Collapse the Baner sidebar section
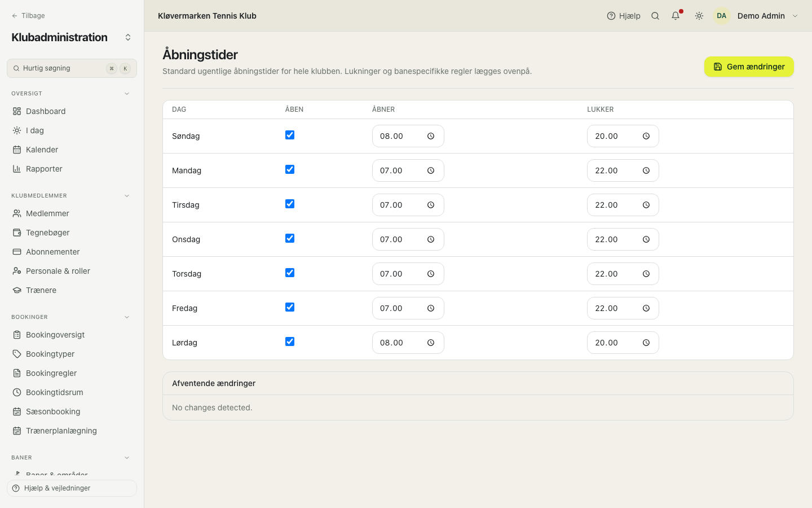This screenshot has width=812, height=508. [127, 458]
